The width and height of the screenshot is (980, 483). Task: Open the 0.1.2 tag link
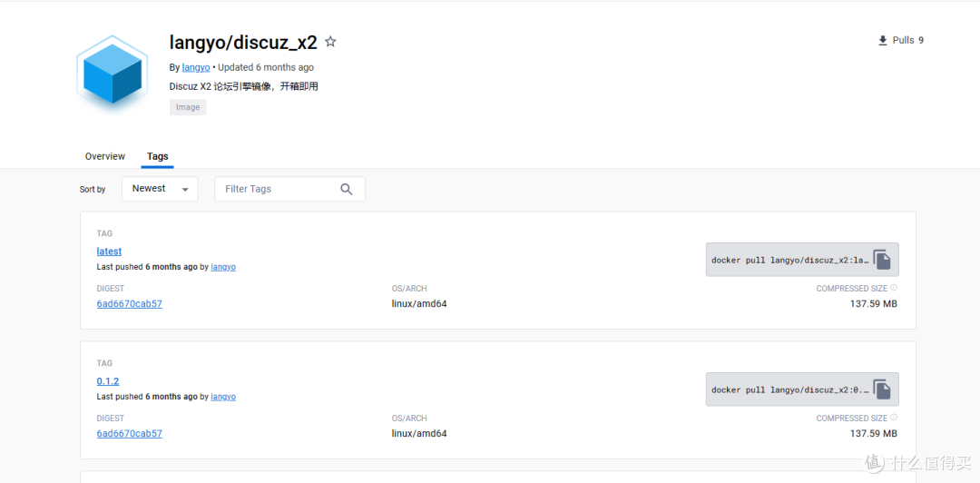pyautogui.click(x=107, y=381)
